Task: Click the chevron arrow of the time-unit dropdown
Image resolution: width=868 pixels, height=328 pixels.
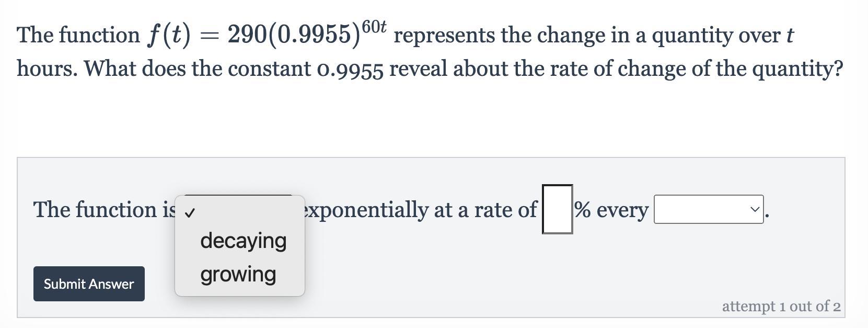Action: [754, 209]
